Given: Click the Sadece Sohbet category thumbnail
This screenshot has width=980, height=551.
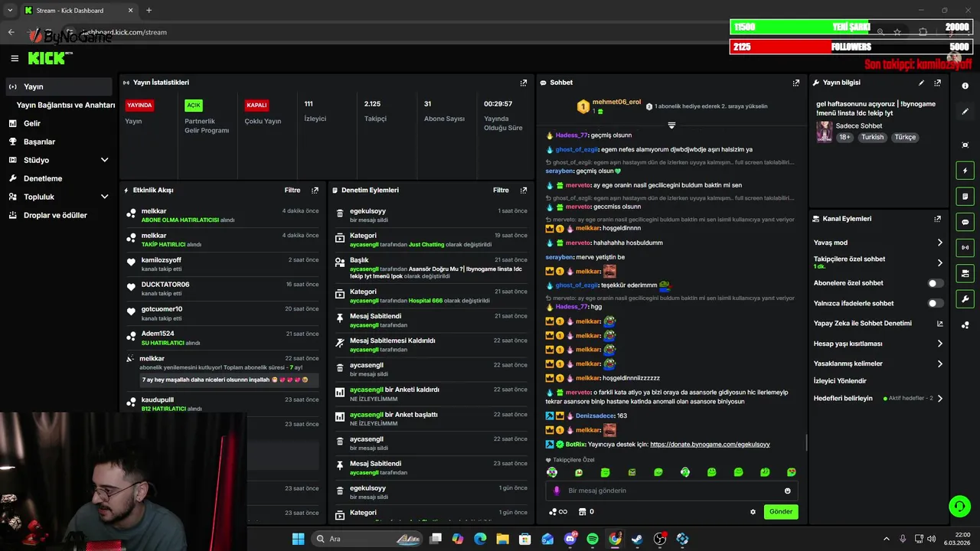Looking at the screenshot, I should [x=824, y=131].
